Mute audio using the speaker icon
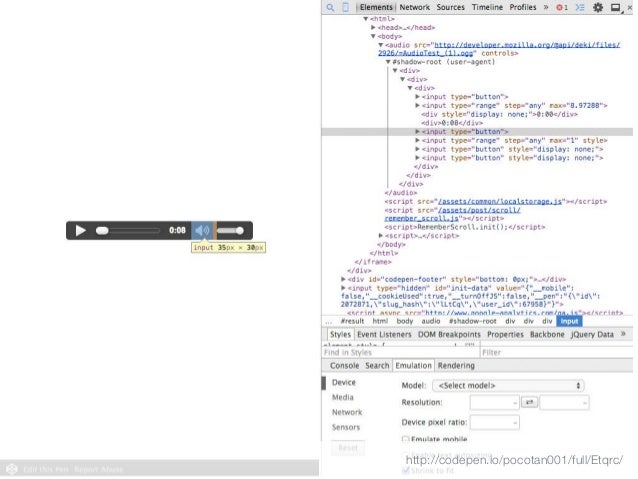 [x=202, y=230]
